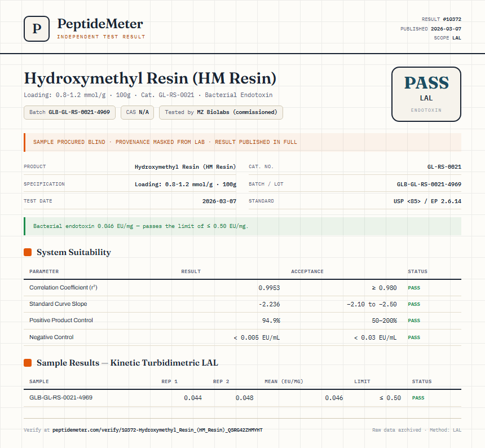
Task: Select the PRODUCT value Hydroxymethyl Resin
Action: pyautogui.click(x=186, y=167)
